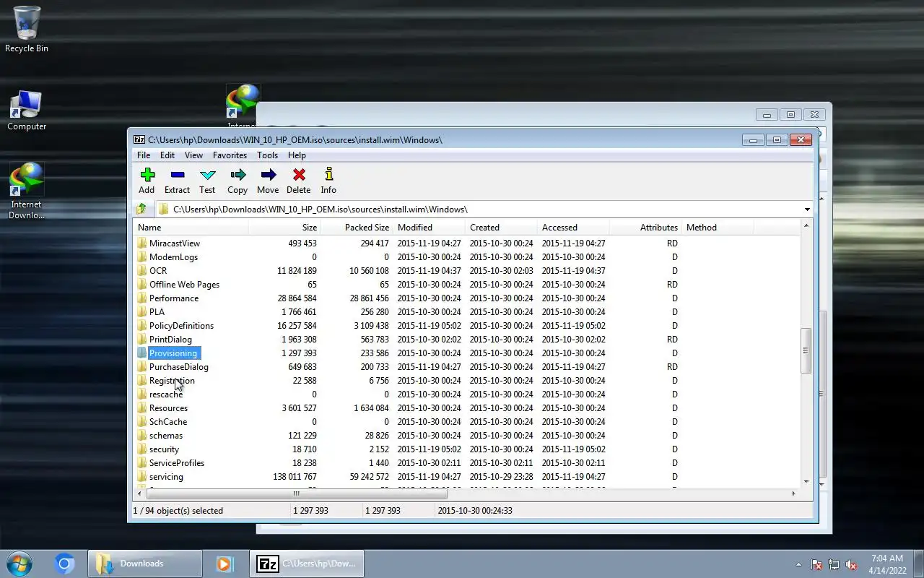Sort by the Created column header
Screen dimensions: 924x578
coord(501,228)
